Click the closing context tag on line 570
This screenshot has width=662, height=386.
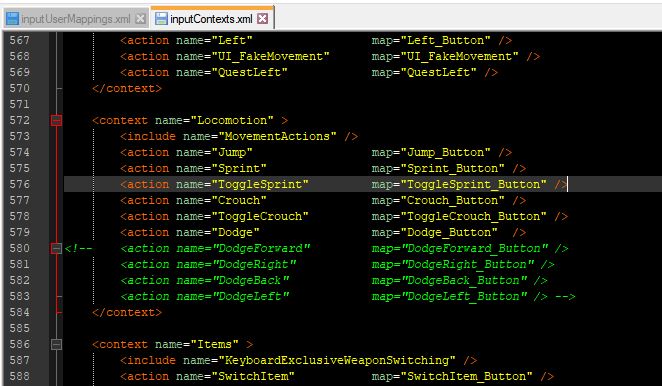point(127,89)
